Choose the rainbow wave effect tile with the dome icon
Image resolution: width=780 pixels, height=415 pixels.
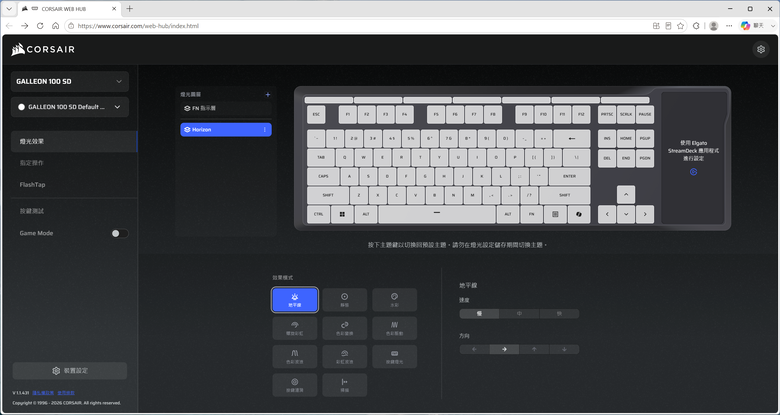tap(345, 356)
